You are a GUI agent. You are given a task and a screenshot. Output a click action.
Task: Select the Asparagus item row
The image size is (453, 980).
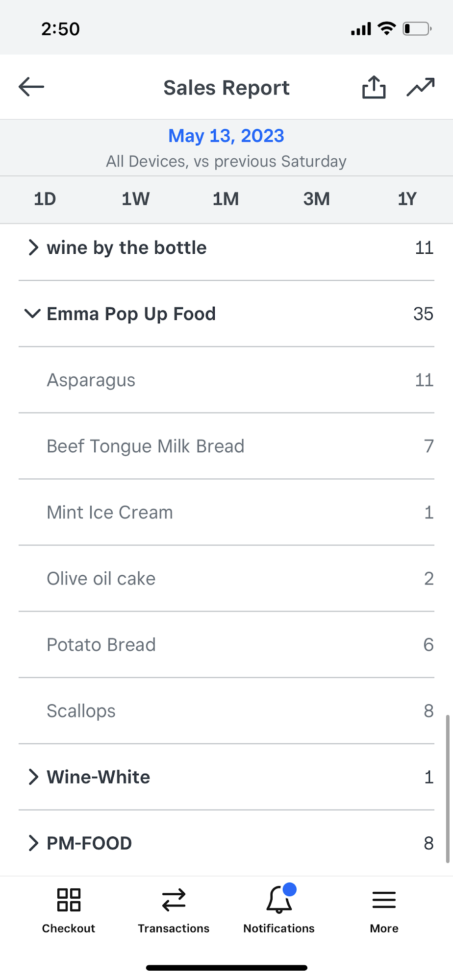pyautogui.click(x=226, y=380)
